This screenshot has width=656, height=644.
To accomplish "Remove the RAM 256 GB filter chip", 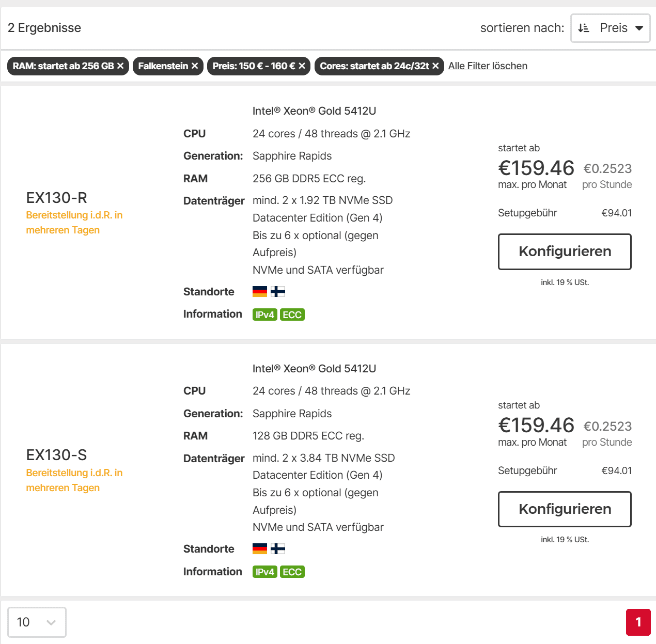I will [120, 66].
